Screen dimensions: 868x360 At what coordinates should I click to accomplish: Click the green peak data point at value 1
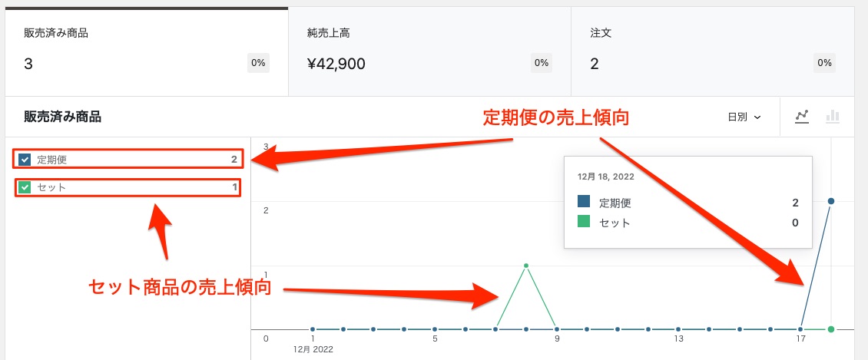526,266
